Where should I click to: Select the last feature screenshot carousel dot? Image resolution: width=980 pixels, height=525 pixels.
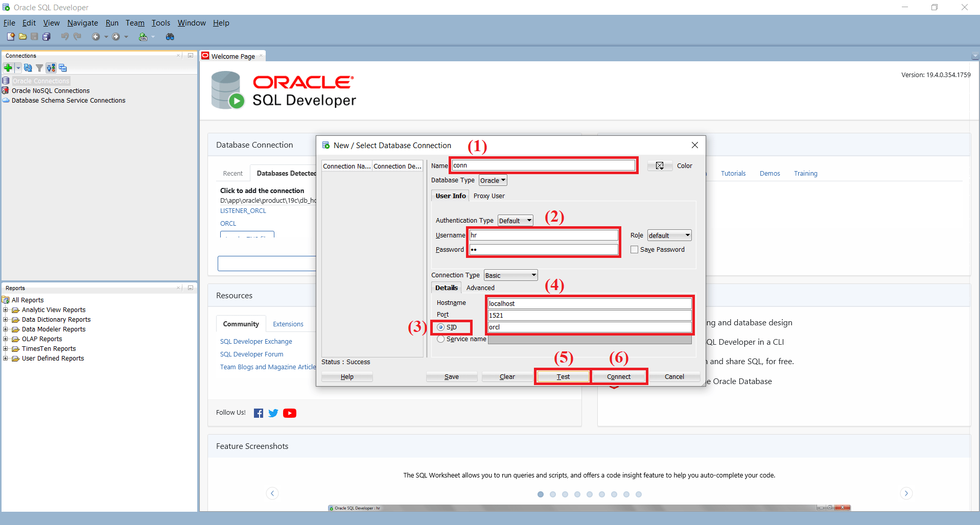click(x=639, y=494)
